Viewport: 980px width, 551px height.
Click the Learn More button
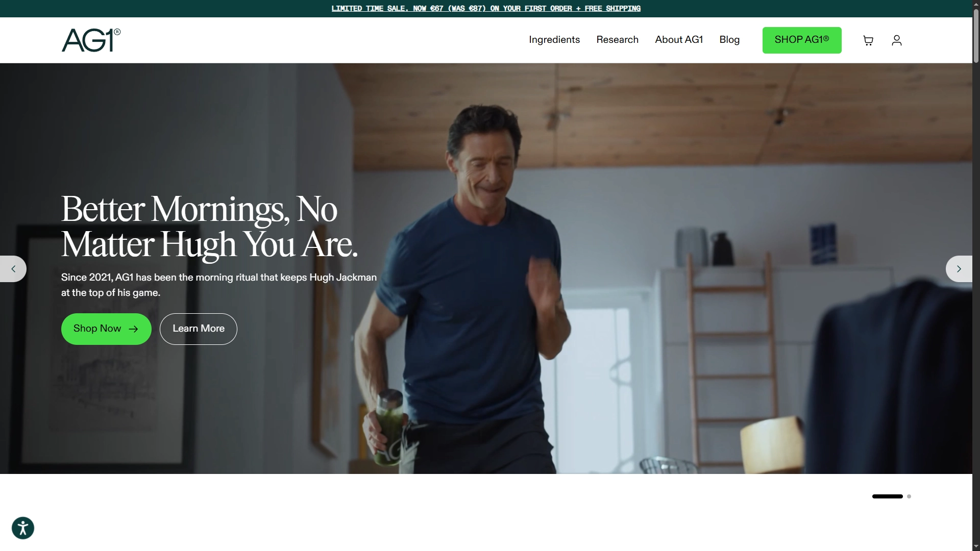tap(199, 329)
